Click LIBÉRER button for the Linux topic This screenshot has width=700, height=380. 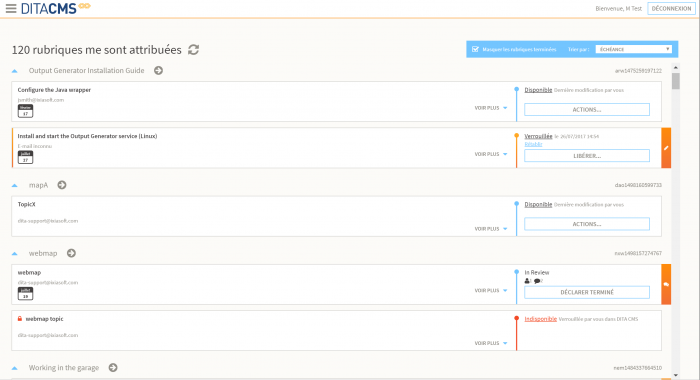click(587, 156)
